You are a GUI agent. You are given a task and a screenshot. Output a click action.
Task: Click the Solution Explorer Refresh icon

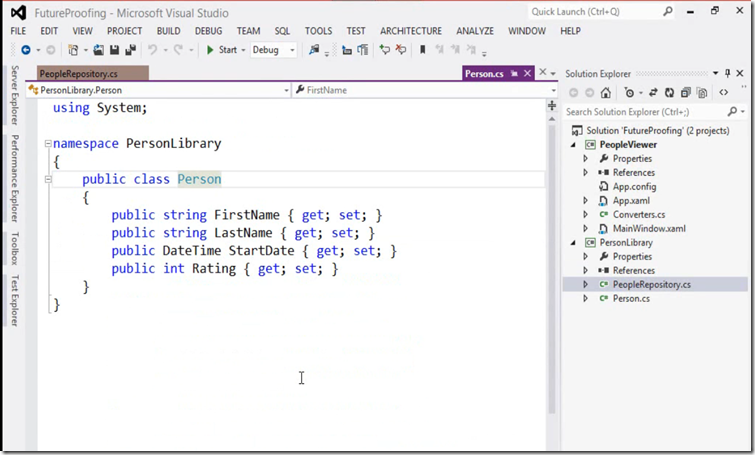pyautogui.click(x=669, y=92)
